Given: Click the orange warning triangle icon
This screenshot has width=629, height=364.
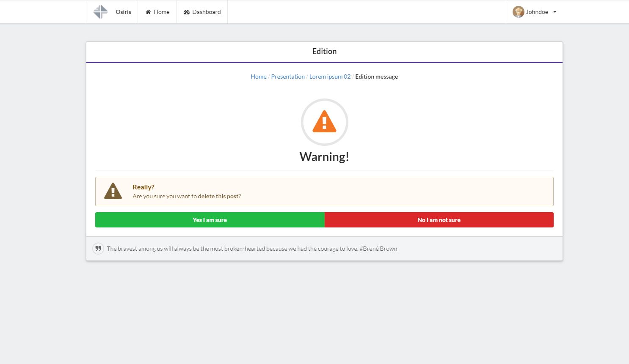Looking at the screenshot, I should pyautogui.click(x=325, y=122).
